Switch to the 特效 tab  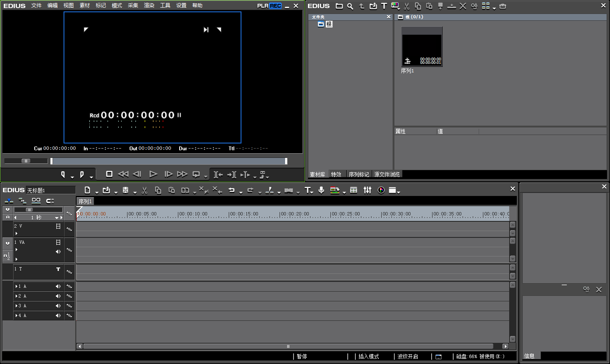[x=336, y=174]
